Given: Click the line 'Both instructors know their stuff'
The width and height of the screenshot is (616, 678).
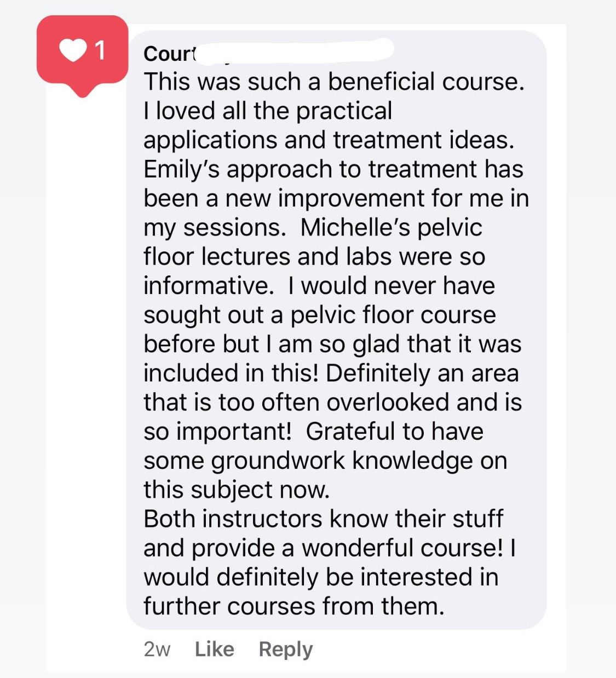Looking at the screenshot, I should 323,519.
